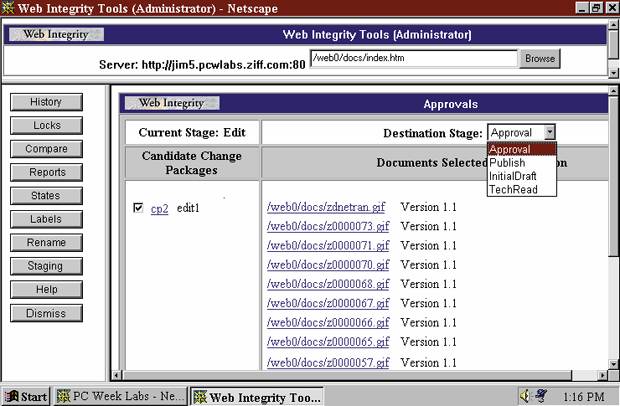Click the Netscape window title bar icon
Screen dimensions: 620x406
(8, 8)
